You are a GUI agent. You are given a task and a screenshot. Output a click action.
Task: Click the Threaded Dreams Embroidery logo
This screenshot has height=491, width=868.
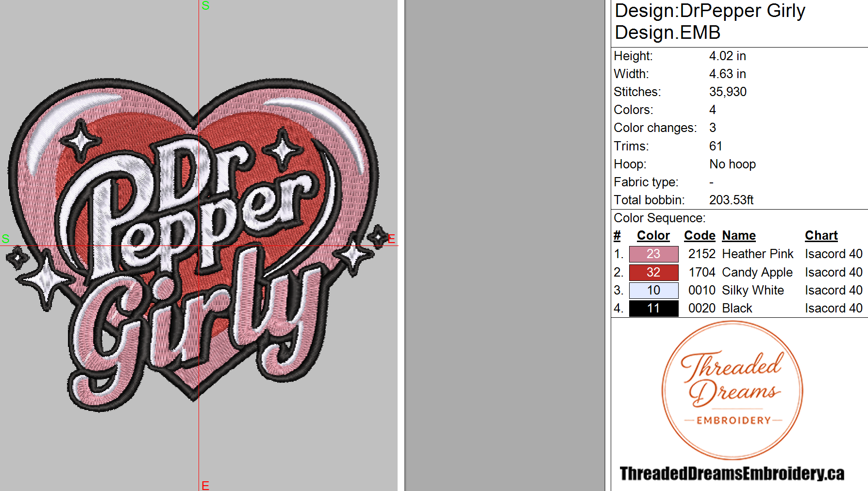(x=732, y=390)
